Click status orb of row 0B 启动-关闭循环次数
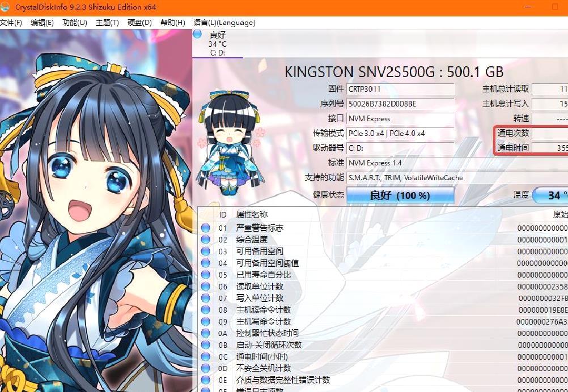 (x=205, y=345)
